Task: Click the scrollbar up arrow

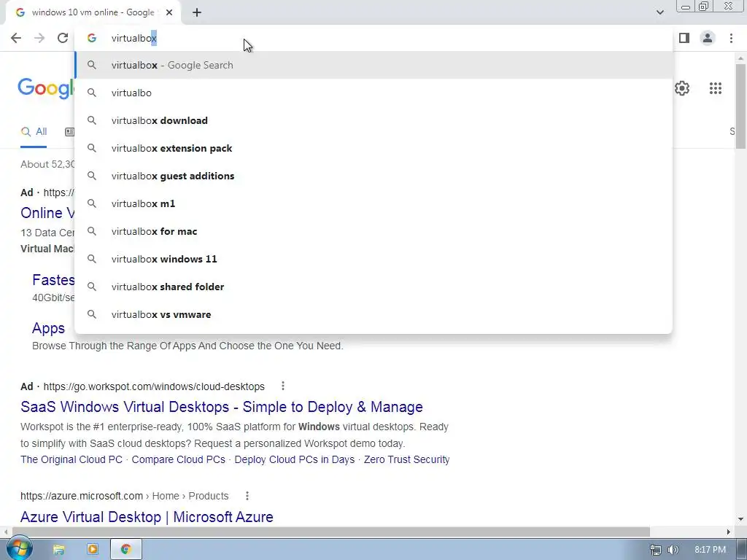Action: click(x=740, y=58)
